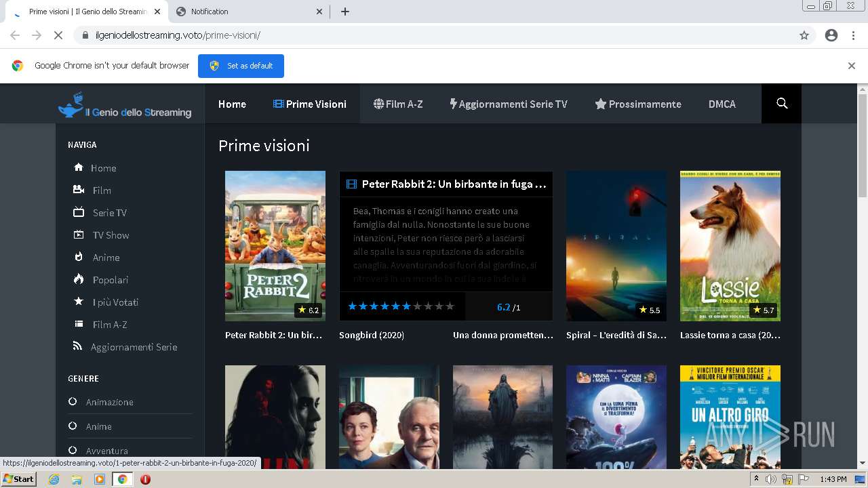Viewport: 868px width, 488px height.
Task: Open Prime Visioni navigation item
Action: [x=310, y=104]
